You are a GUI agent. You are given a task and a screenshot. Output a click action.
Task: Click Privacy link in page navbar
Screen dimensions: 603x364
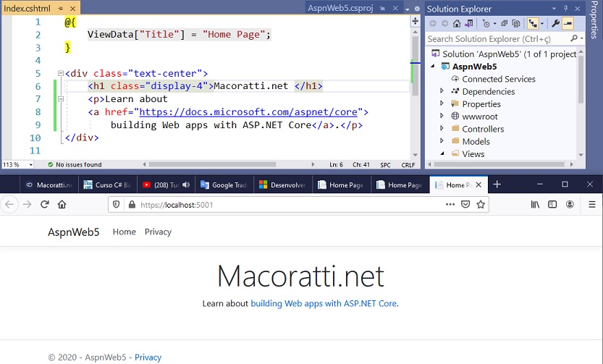158,232
